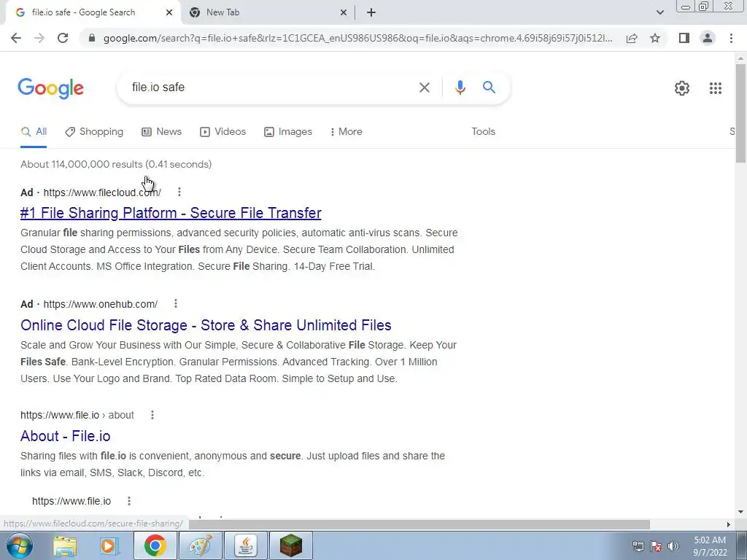
Task: Open 'Online Cloud File Storage' ad link
Action: point(206,325)
